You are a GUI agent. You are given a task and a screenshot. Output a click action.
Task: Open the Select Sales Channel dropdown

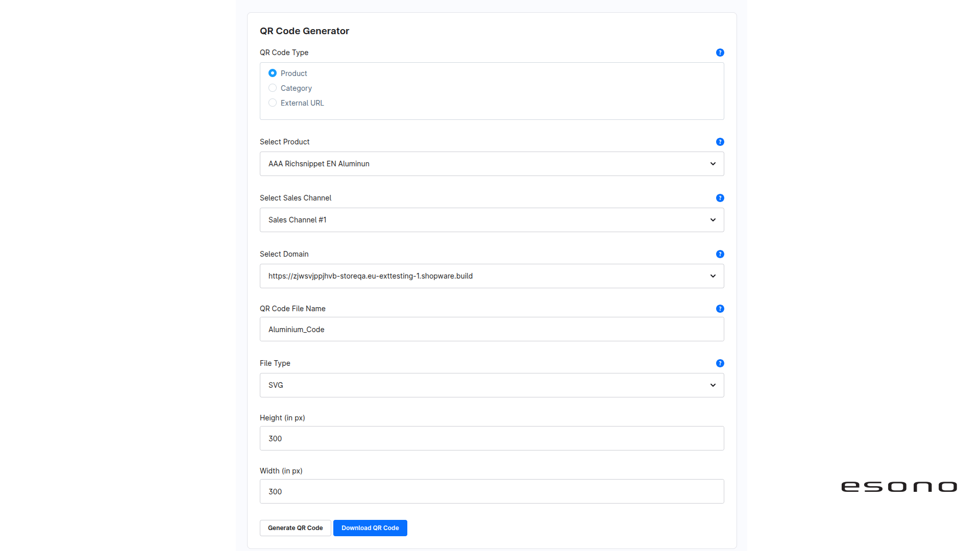[492, 220]
